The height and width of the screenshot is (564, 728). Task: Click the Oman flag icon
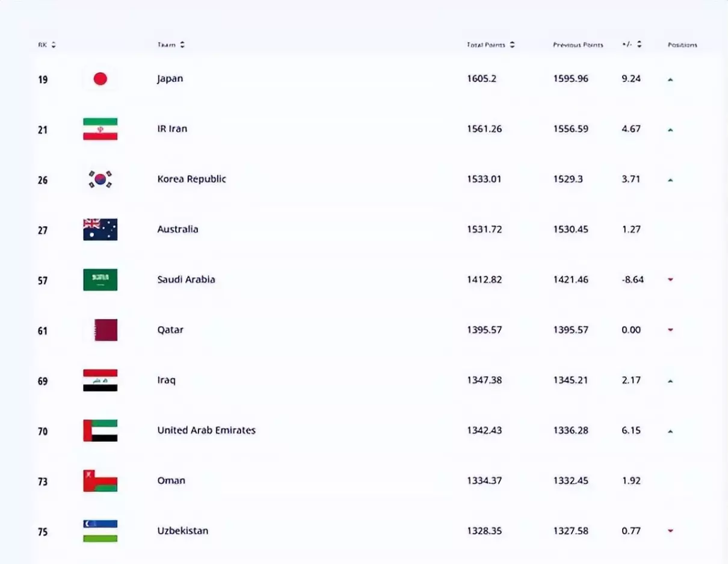pyautogui.click(x=100, y=481)
